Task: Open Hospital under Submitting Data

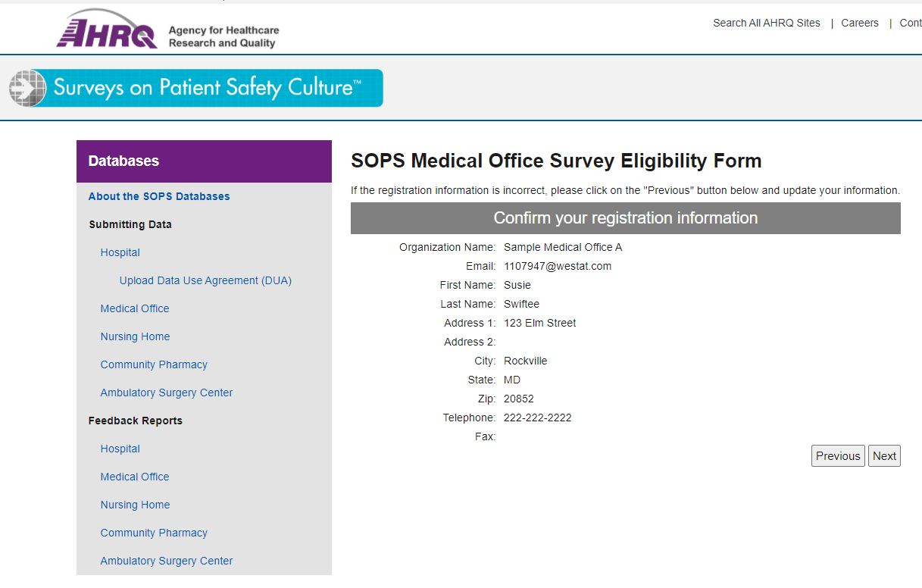Action: [120, 252]
